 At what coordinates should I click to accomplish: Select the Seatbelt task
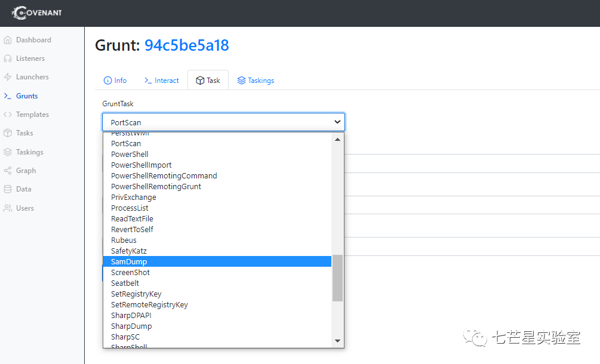pyautogui.click(x=217, y=283)
